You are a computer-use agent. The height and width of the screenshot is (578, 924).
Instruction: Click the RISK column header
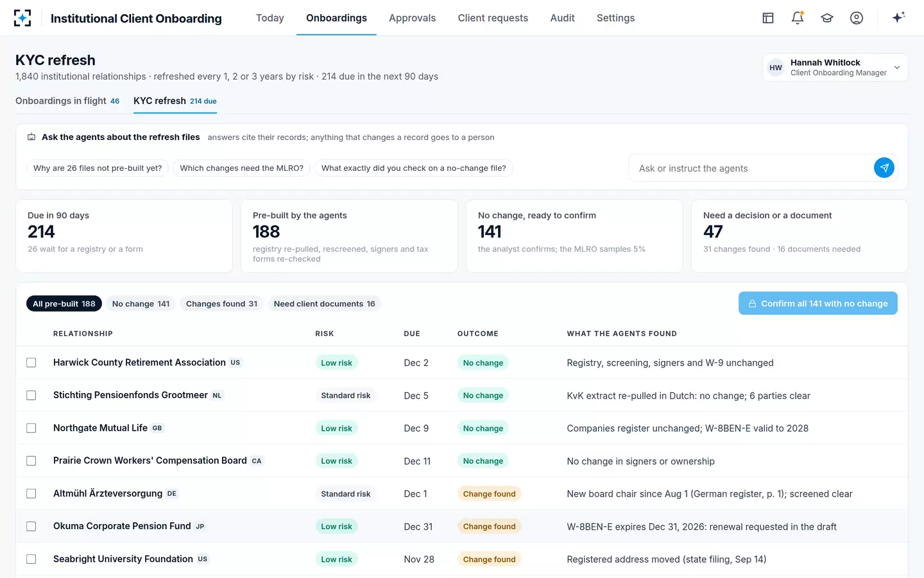point(325,334)
